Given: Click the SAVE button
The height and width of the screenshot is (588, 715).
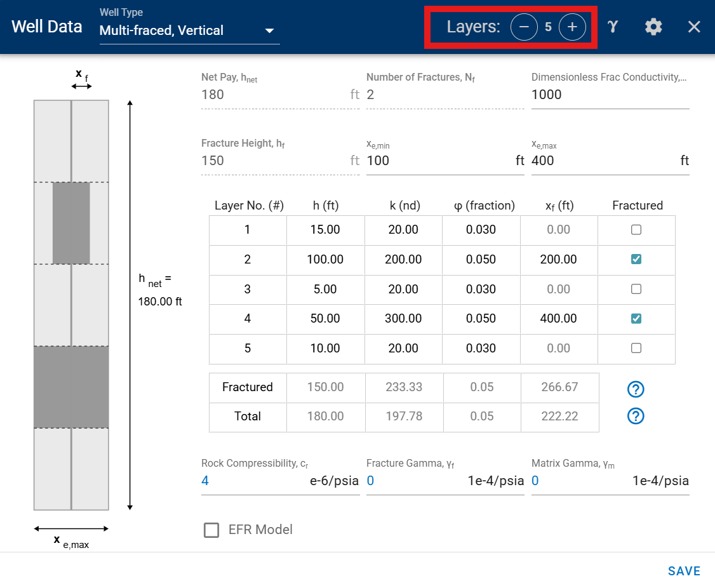Looking at the screenshot, I should (x=684, y=571).
